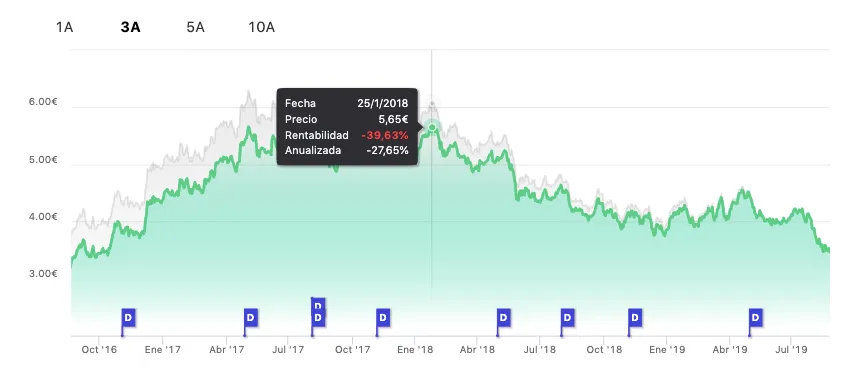
Task: Open the dividend flag after Abr '18
Action: point(504,317)
